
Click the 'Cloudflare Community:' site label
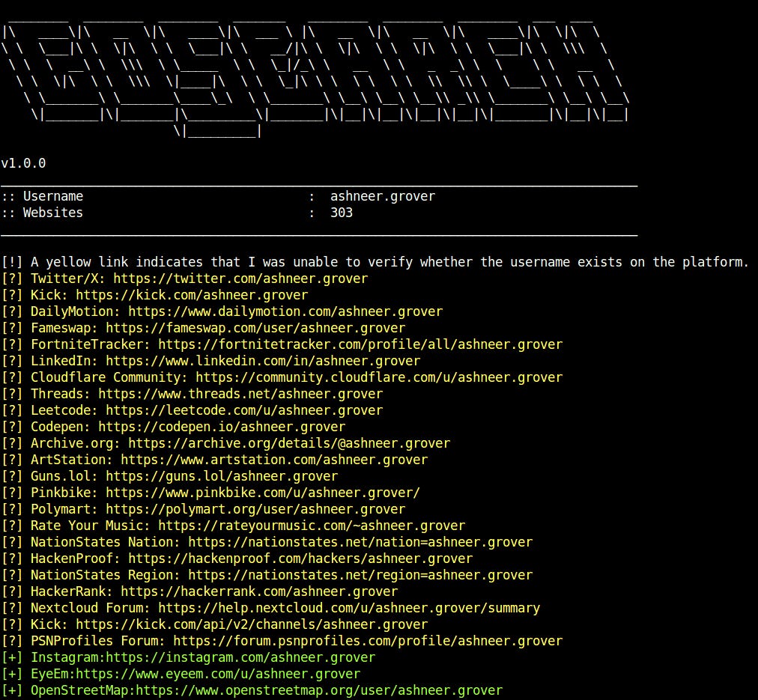(110, 377)
